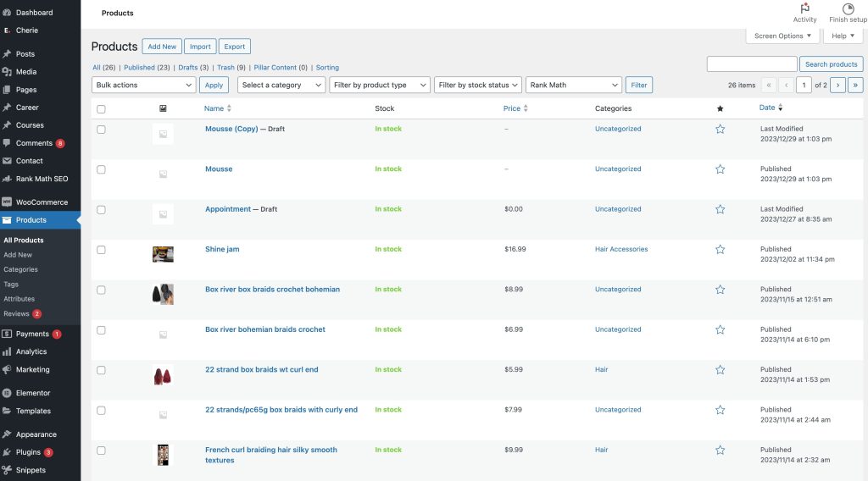The height and width of the screenshot is (481, 868).
Task: Toggle featured star for Mousse product
Action: click(x=720, y=169)
